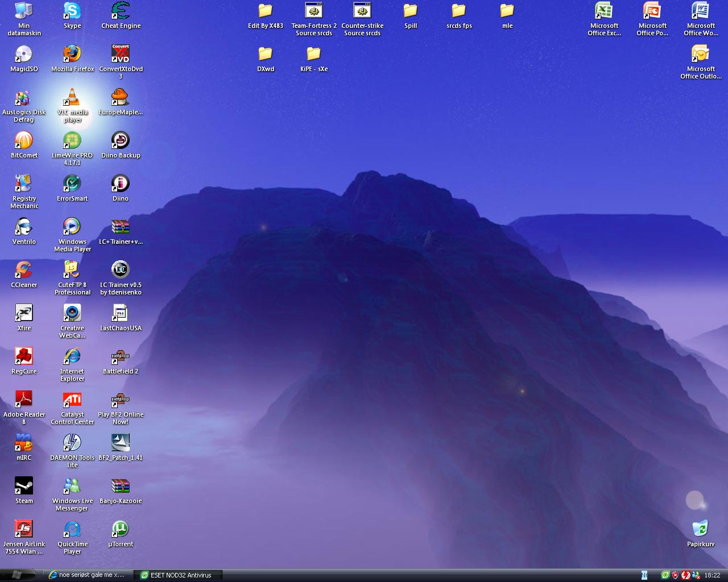The width and height of the screenshot is (728, 582).
Task: Click Play BF2 Online Now shortcut
Action: coord(121,408)
